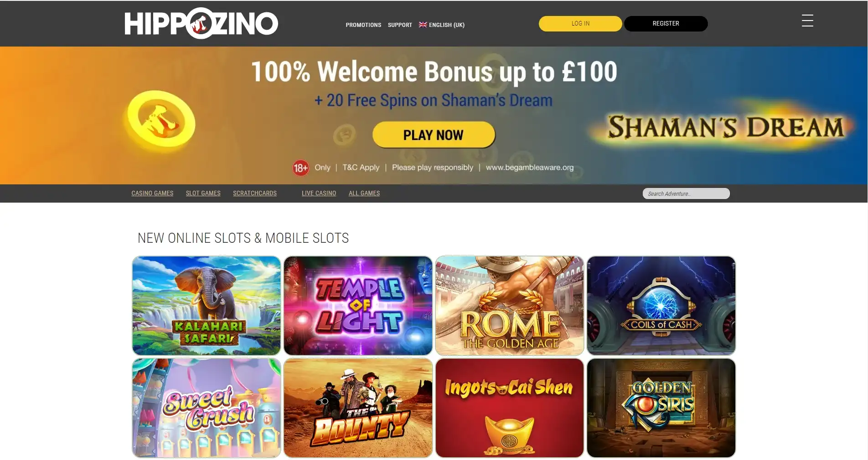Click the black Register button
The height and width of the screenshot is (460, 868).
click(x=666, y=23)
